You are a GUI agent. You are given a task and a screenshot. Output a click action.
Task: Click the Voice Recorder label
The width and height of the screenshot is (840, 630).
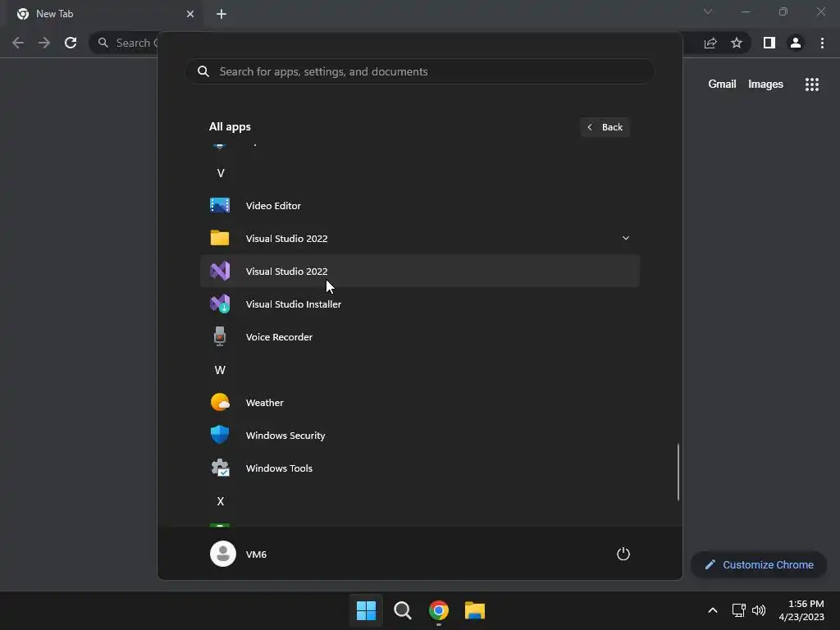(x=279, y=337)
